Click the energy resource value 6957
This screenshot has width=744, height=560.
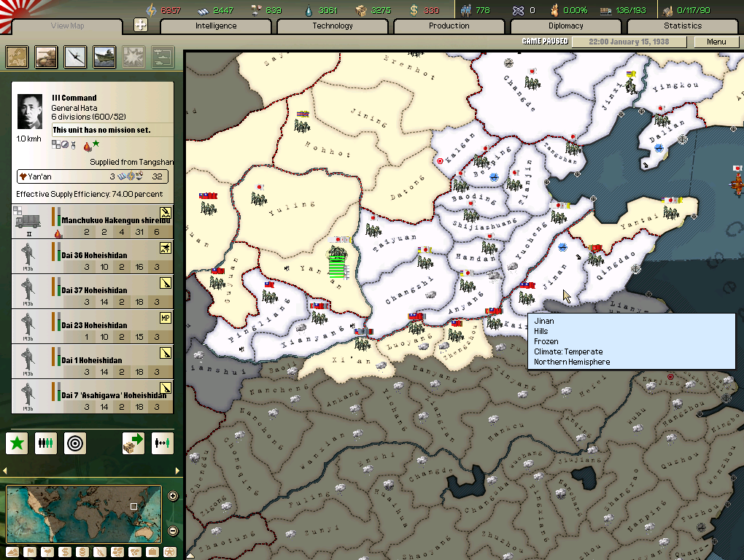point(171,10)
